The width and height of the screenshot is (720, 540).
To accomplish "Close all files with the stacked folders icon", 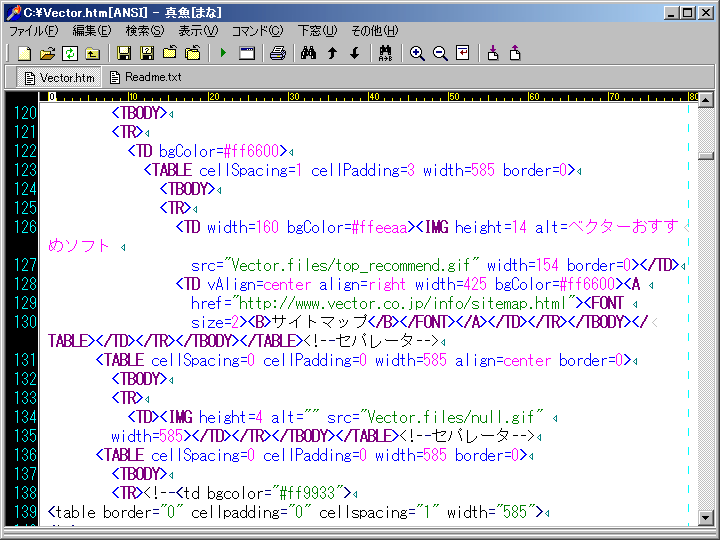I will pos(193,53).
